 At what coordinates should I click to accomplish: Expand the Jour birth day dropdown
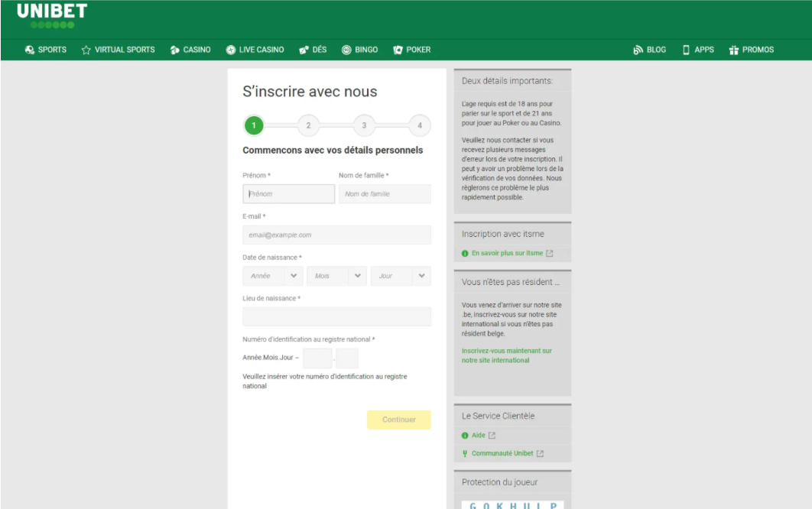pyautogui.click(x=401, y=276)
